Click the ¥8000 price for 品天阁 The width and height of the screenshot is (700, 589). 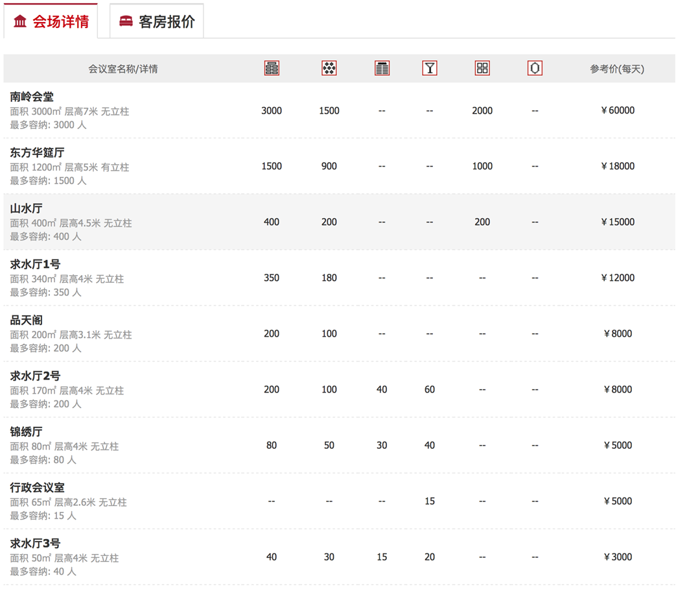point(618,334)
